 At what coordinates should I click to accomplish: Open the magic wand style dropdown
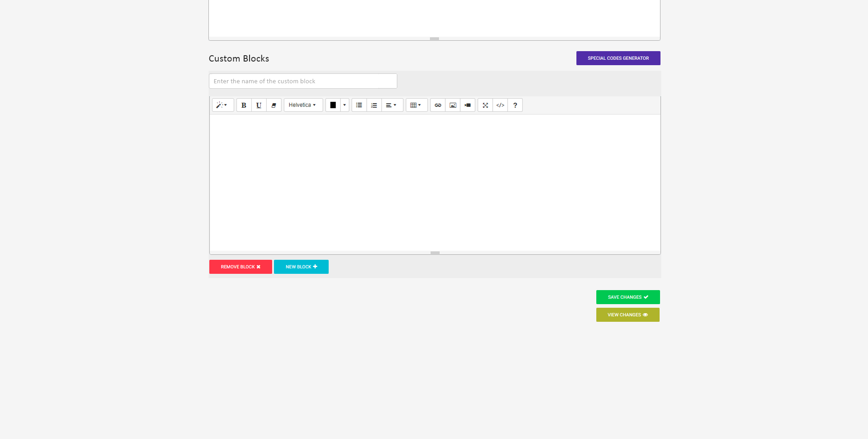[222, 105]
